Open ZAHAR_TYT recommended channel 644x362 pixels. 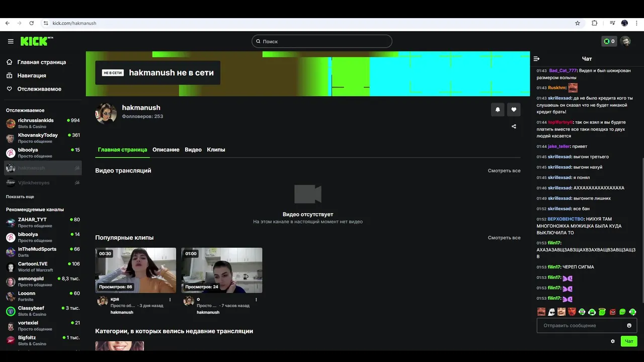[43, 222]
